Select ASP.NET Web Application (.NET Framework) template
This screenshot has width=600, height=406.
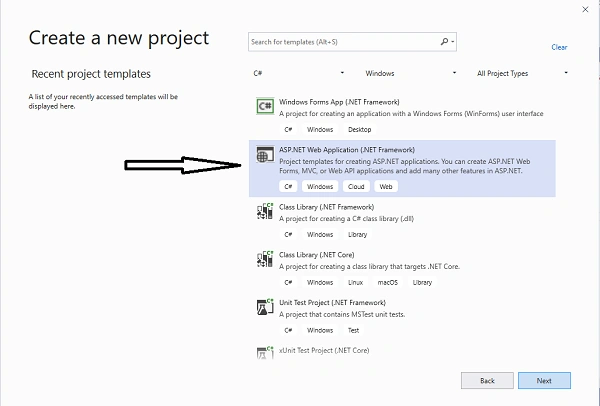pos(402,168)
